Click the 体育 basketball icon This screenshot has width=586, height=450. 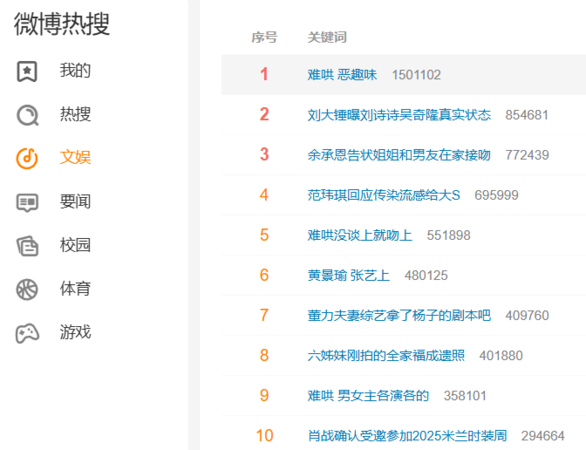[27, 290]
